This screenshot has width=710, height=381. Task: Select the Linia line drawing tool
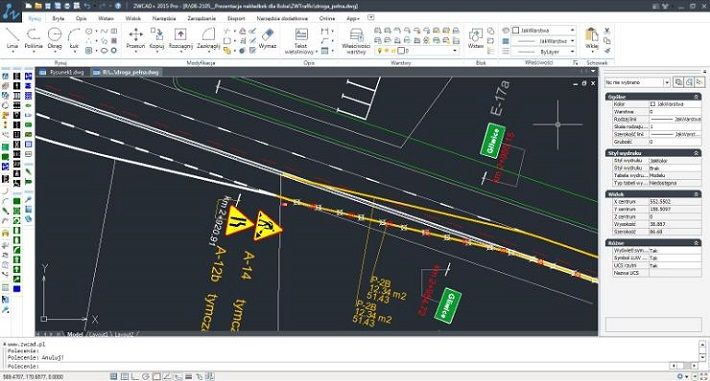coord(12,38)
